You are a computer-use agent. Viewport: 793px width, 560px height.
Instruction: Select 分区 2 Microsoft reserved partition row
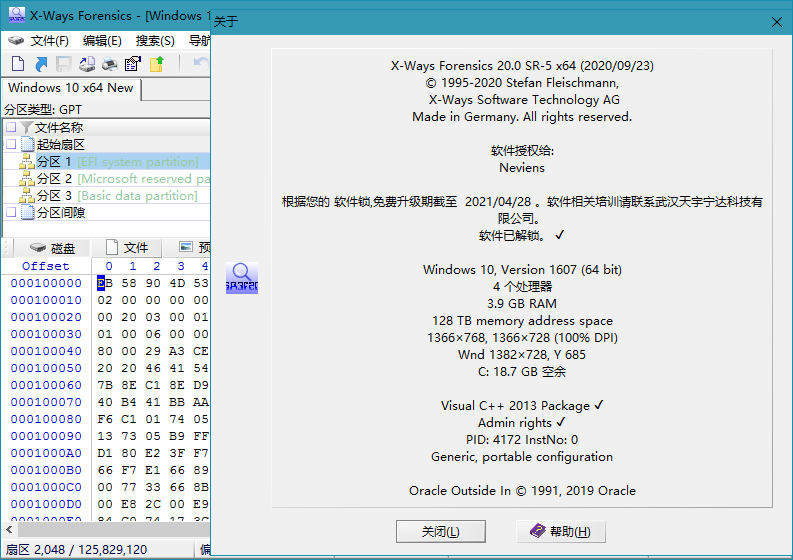[106, 179]
